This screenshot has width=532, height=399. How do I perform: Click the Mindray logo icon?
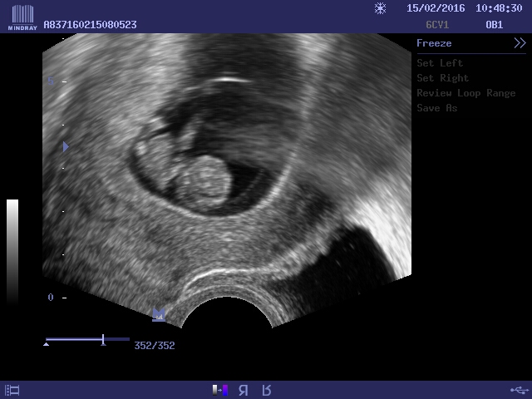(x=22, y=16)
